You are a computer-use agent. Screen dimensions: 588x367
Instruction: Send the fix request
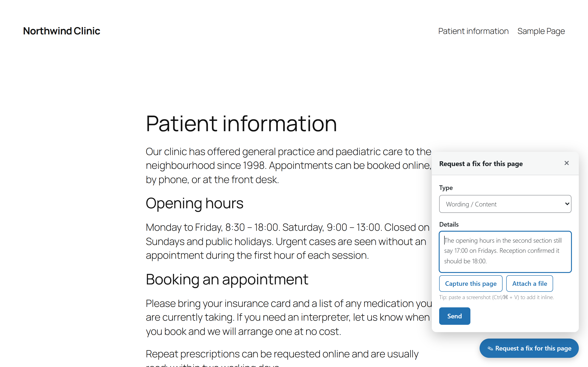(454, 316)
